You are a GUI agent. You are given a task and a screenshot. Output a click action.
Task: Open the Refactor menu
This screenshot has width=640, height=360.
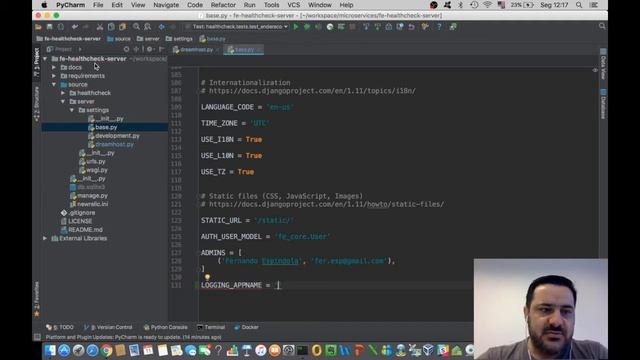tap(223, 5)
